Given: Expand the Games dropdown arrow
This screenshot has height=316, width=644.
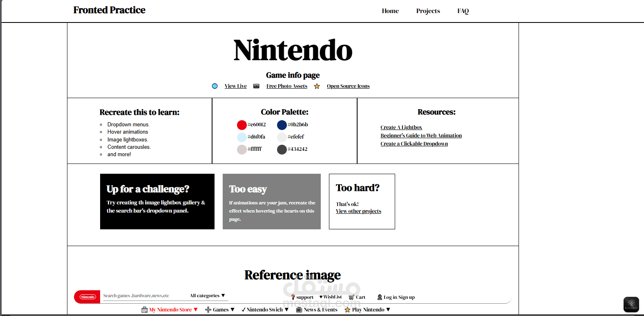Looking at the screenshot, I should 233,309.
